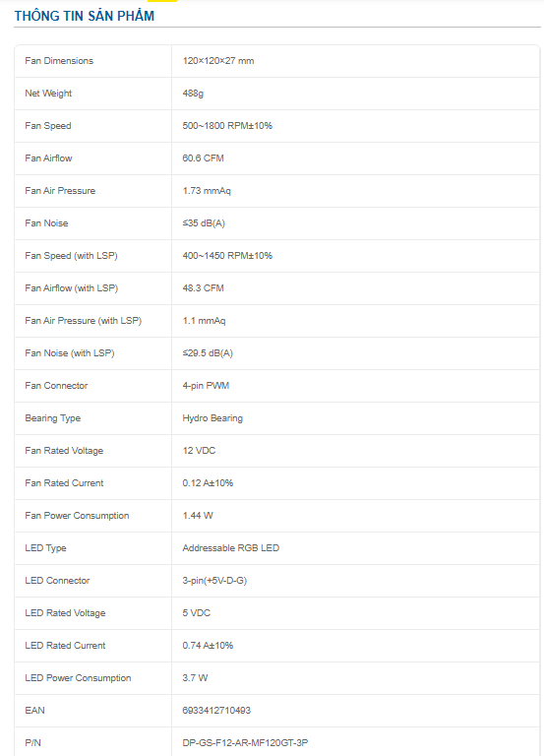Click the THÔNG TIN SẢN PHẨM heading
544x756 pixels.
click(85, 16)
